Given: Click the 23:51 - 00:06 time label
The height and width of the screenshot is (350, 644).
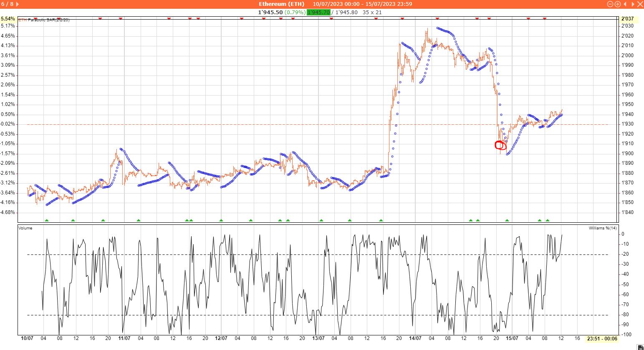Looking at the screenshot, I should click(x=601, y=338).
